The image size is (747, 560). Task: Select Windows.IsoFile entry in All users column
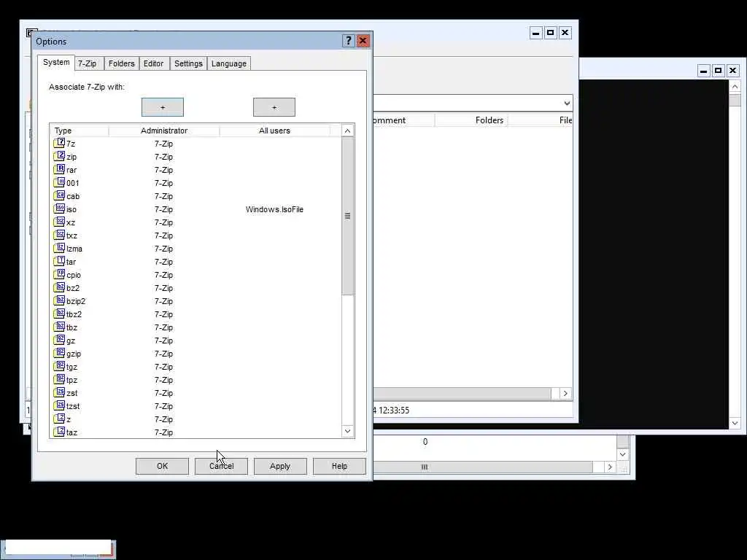(x=274, y=209)
